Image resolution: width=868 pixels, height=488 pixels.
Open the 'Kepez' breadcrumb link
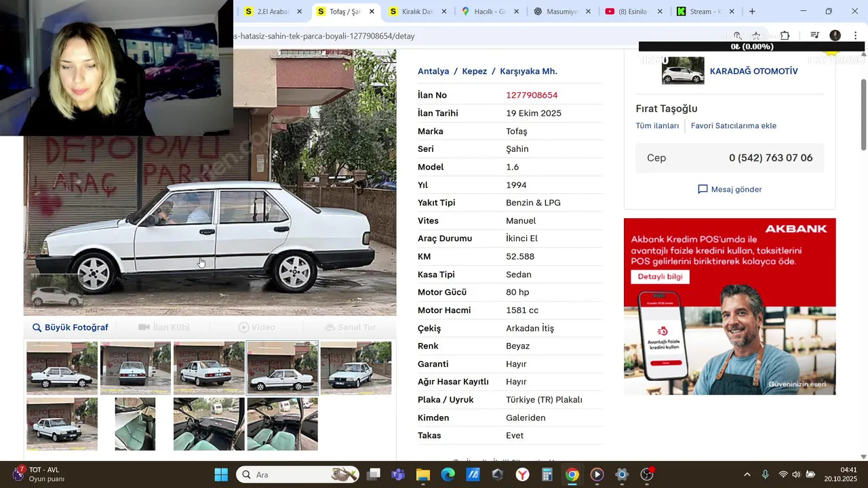(x=475, y=71)
